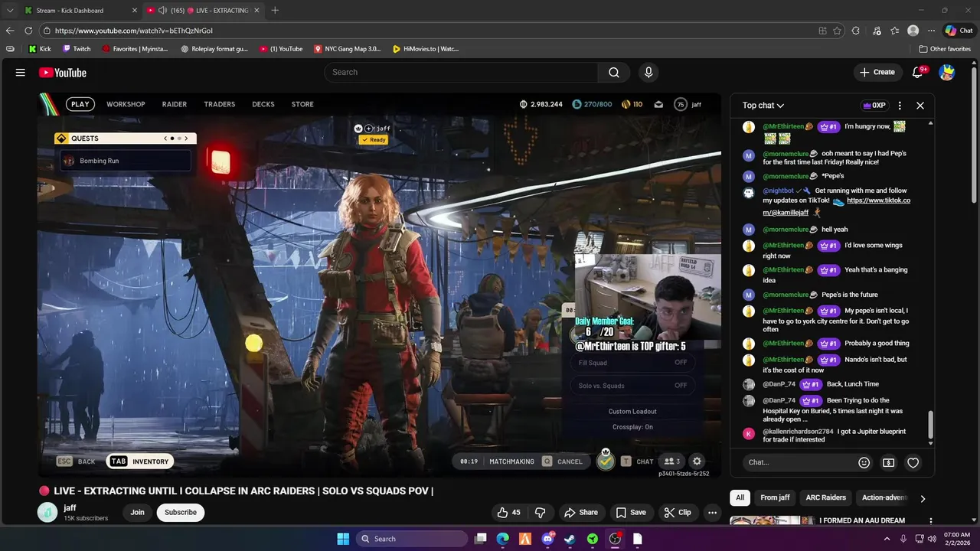Open the favorites list icon
This screenshot has width=980, height=551.
[894, 31]
